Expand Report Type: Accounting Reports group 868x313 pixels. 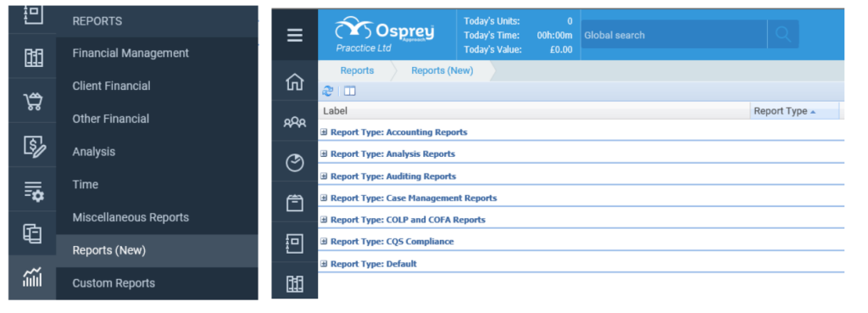324,132
